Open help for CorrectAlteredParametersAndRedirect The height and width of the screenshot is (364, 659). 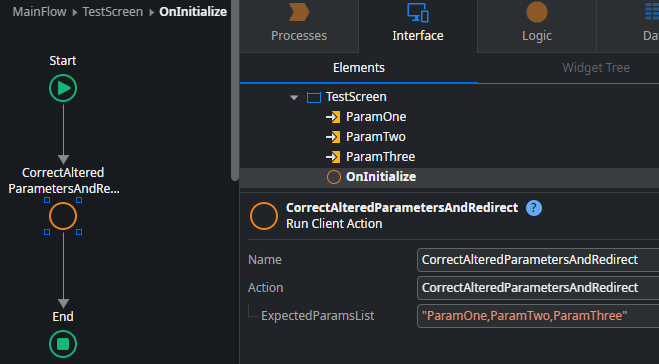(x=534, y=208)
